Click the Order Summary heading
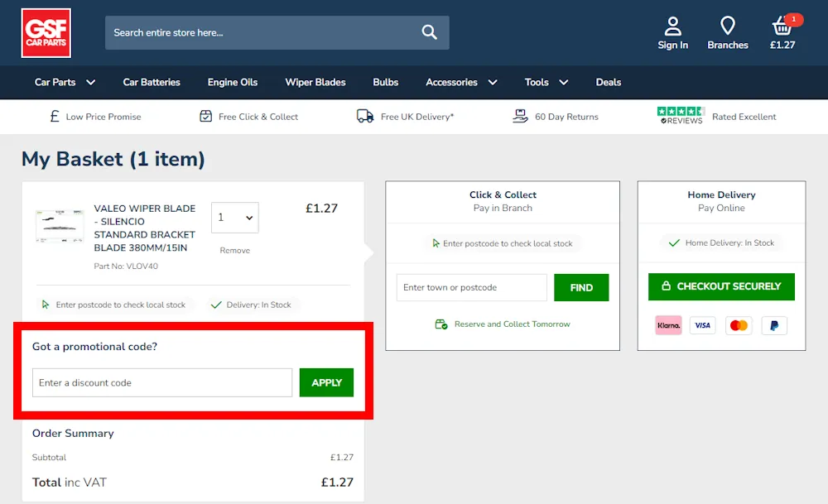The width and height of the screenshot is (828, 504). (x=73, y=434)
